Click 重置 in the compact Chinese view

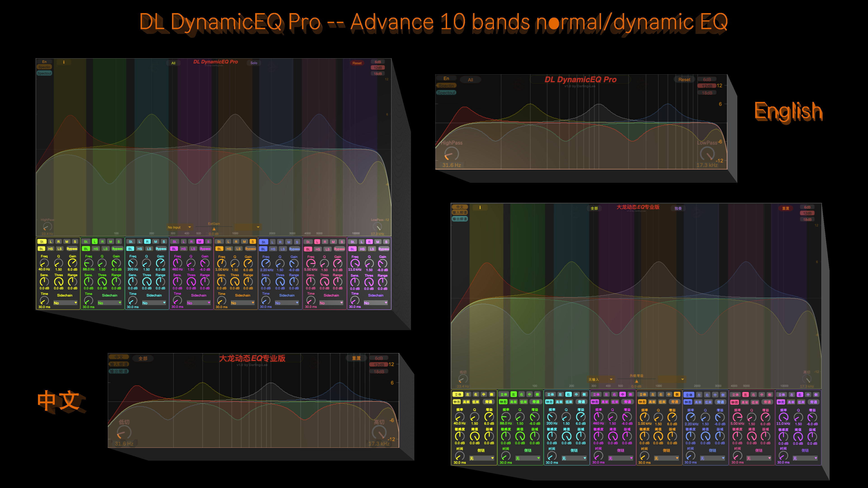[x=356, y=358]
